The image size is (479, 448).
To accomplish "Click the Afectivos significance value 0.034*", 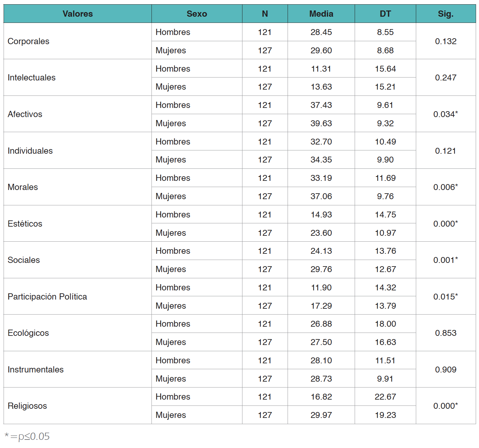I will [446, 114].
